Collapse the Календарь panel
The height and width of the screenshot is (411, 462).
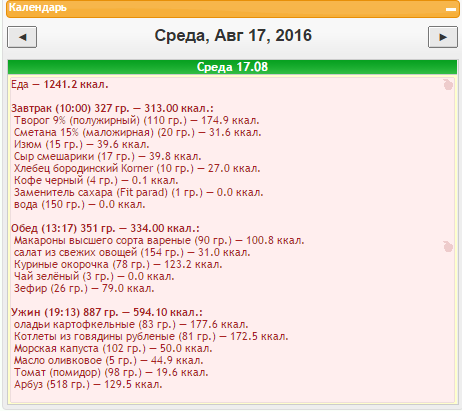451,9
